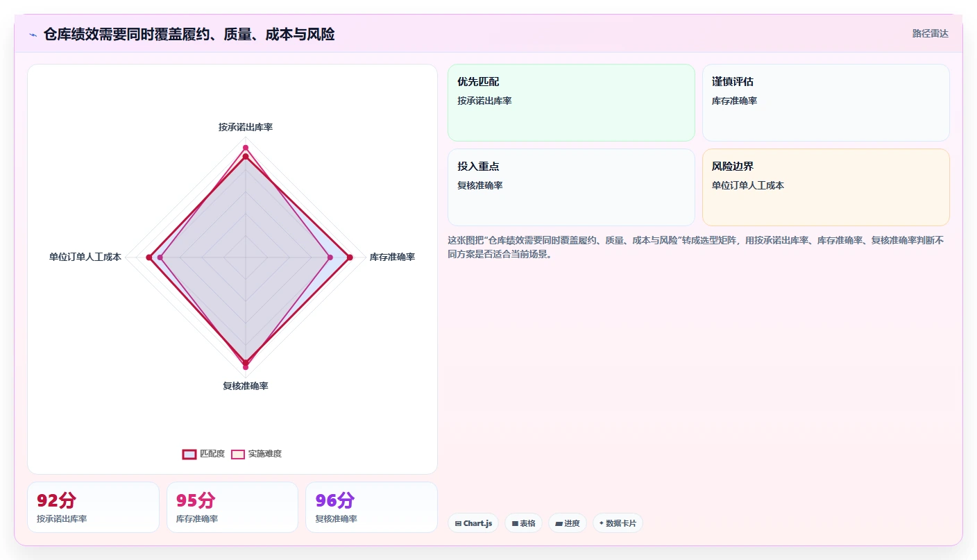Toggle the 匹配度 legend series
This screenshot has width=977, height=560.
(203, 454)
